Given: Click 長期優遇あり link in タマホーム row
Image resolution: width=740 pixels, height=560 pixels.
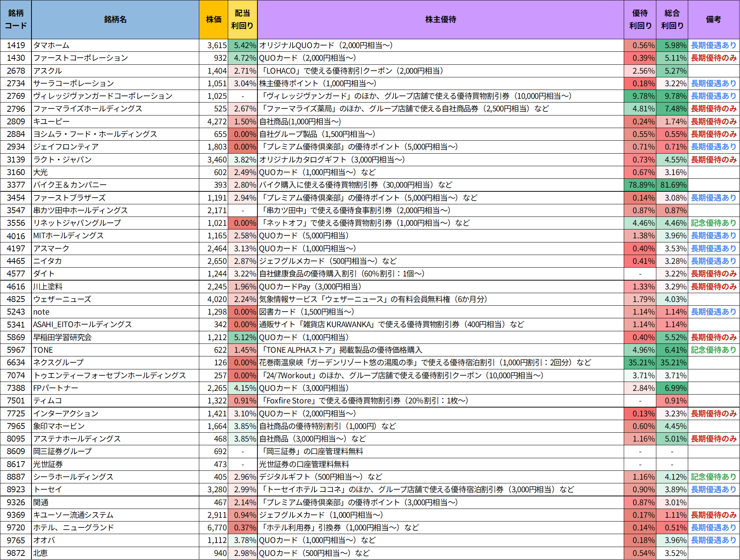Looking at the screenshot, I should click(x=713, y=45).
